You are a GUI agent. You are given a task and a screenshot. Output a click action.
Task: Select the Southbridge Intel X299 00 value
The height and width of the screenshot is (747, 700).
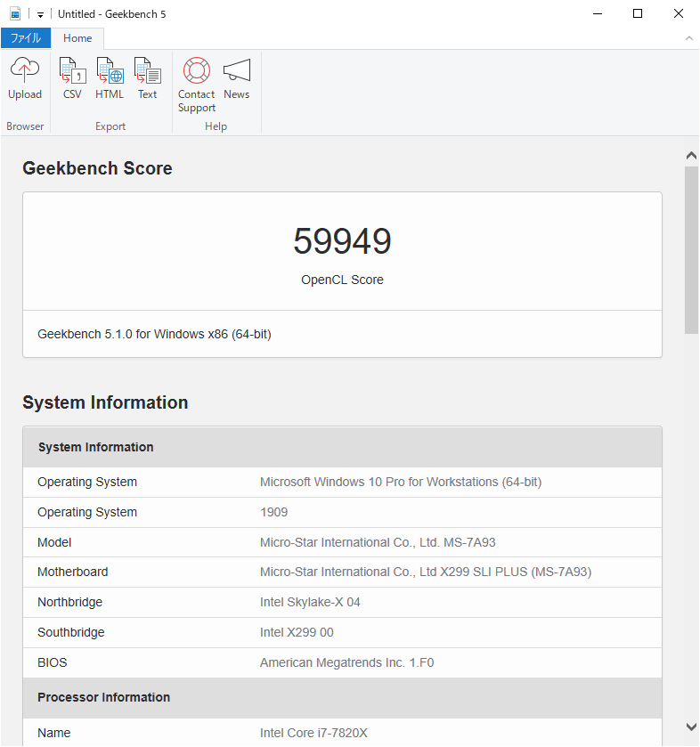pyautogui.click(x=297, y=632)
